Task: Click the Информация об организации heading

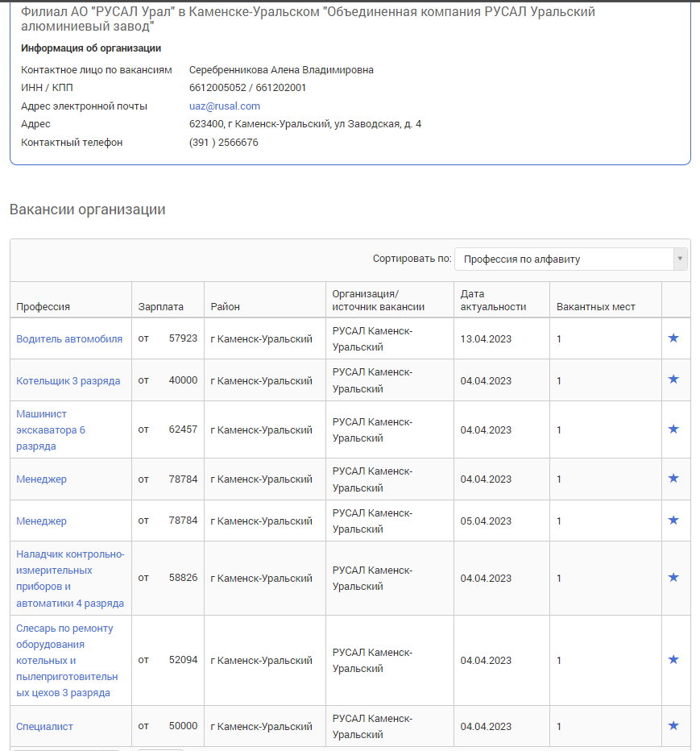Action: coord(91,48)
